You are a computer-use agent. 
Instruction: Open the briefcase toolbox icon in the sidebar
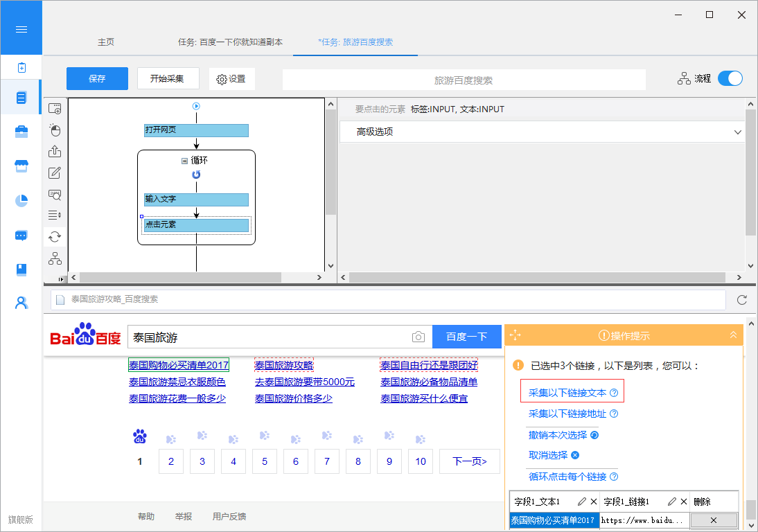pos(21,132)
